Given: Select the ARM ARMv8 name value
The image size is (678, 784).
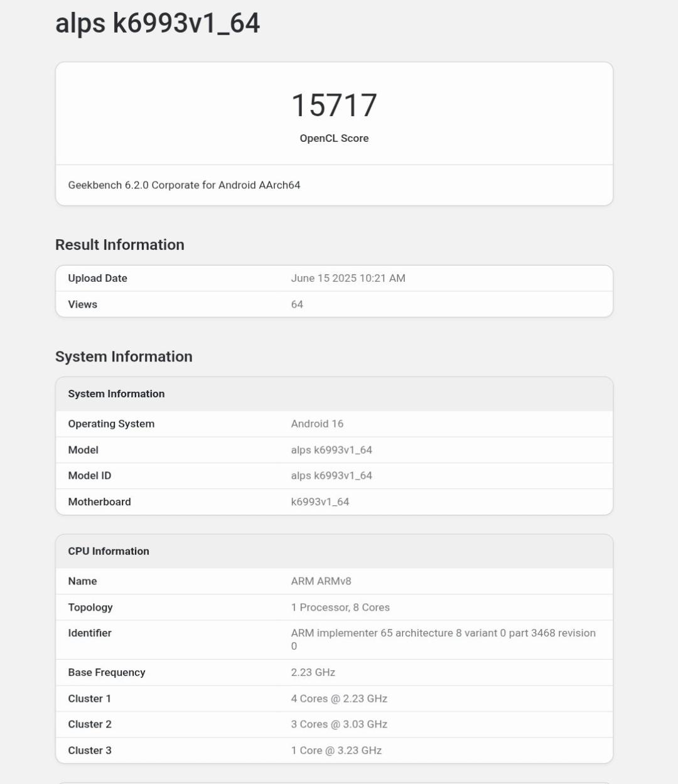Looking at the screenshot, I should click(x=321, y=581).
